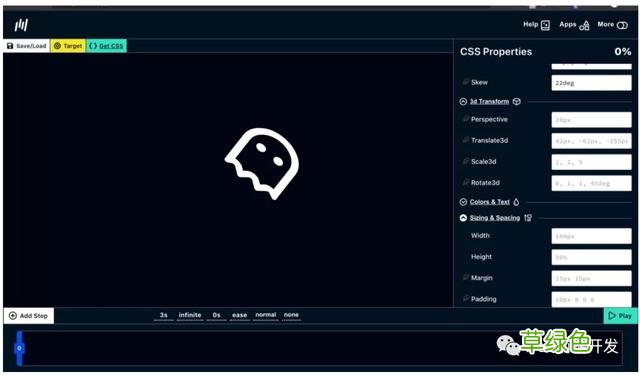Change the infinite iteration setting

click(190, 315)
